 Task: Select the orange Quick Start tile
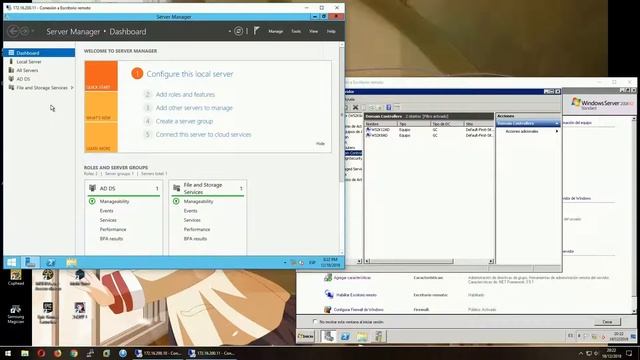(x=101, y=76)
